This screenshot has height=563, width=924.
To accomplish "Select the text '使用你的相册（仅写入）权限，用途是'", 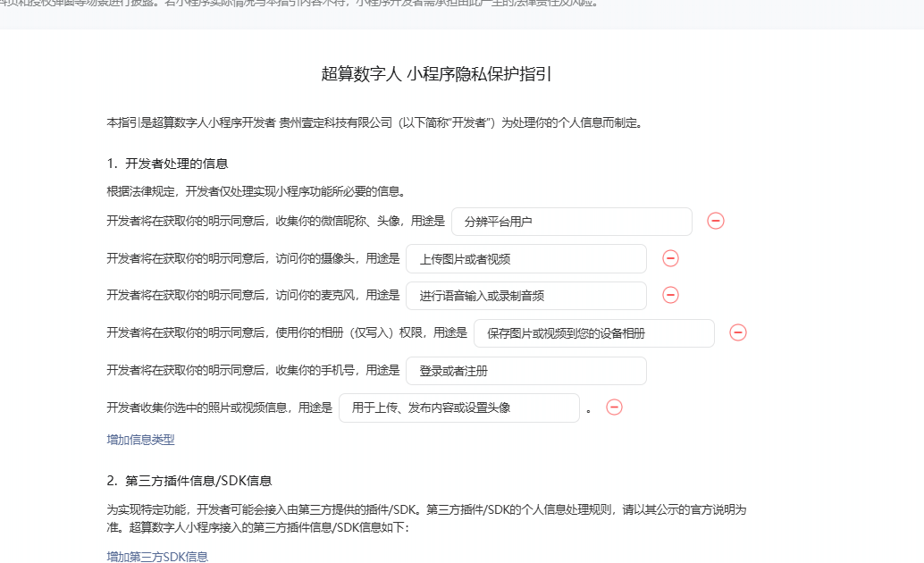I will click(x=371, y=332).
